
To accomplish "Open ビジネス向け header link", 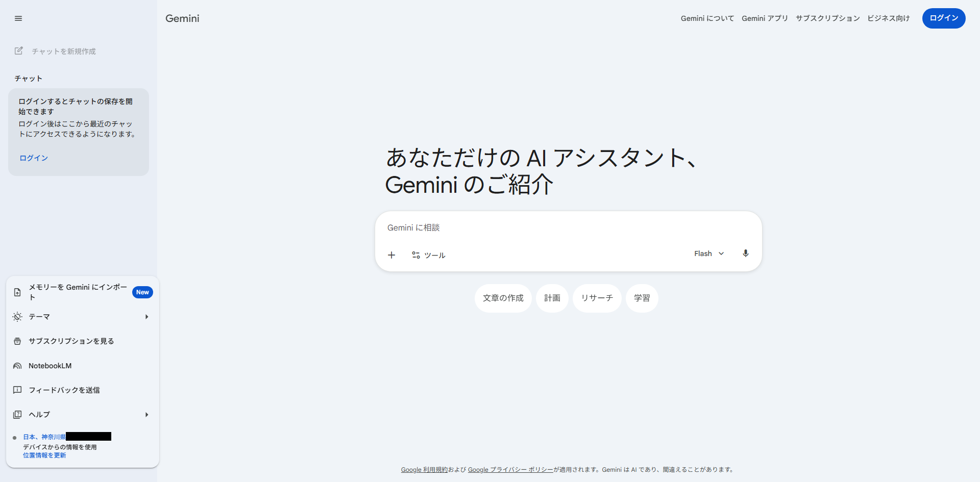I will click(x=889, y=18).
